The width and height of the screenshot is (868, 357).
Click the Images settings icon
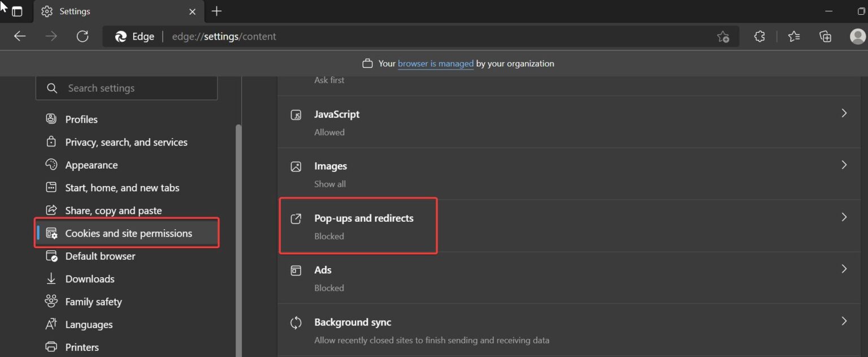coord(296,166)
